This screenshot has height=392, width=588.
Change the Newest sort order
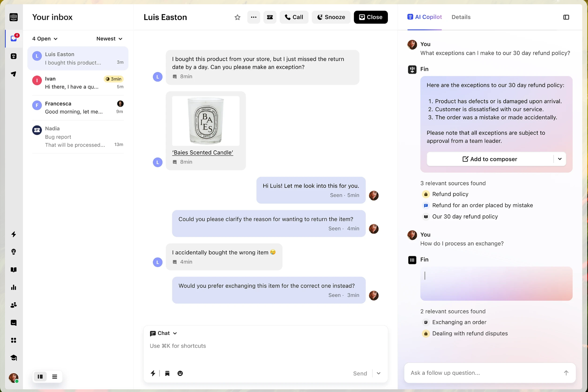point(109,38)
